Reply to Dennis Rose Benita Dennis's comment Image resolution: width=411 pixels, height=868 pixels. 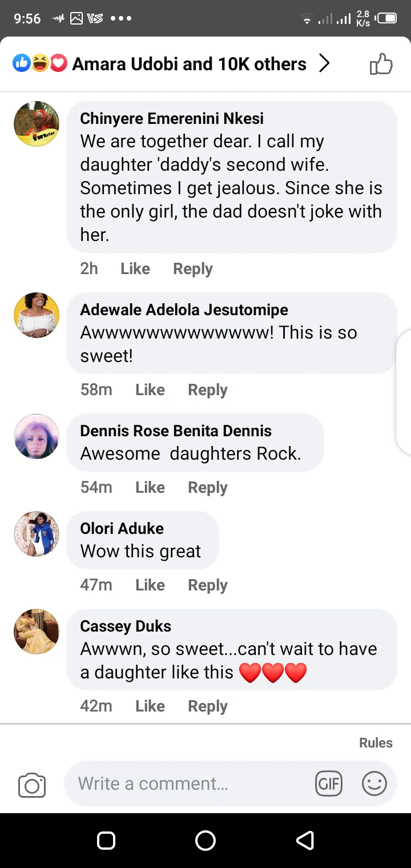pyautogui.click(x=208, y=488)
